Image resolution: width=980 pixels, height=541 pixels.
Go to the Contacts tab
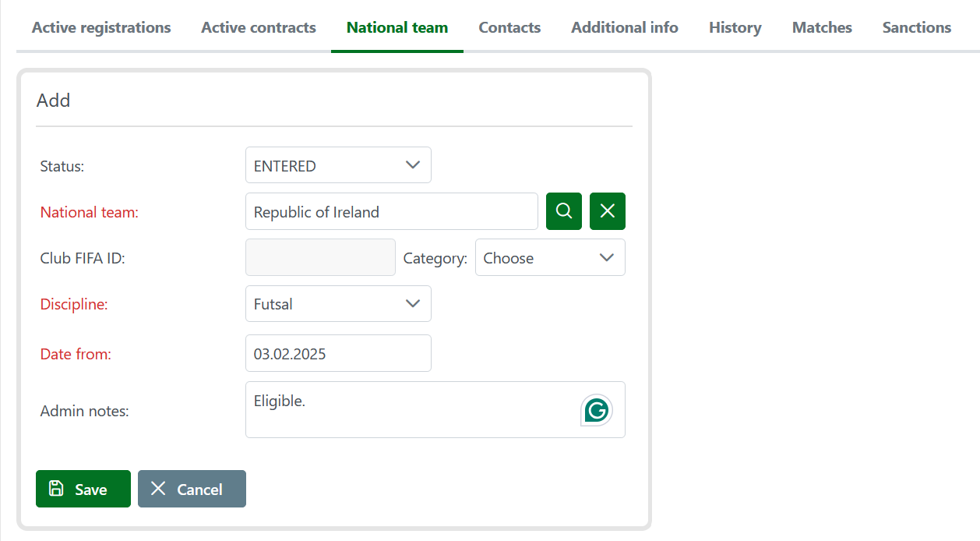(509, 28)
